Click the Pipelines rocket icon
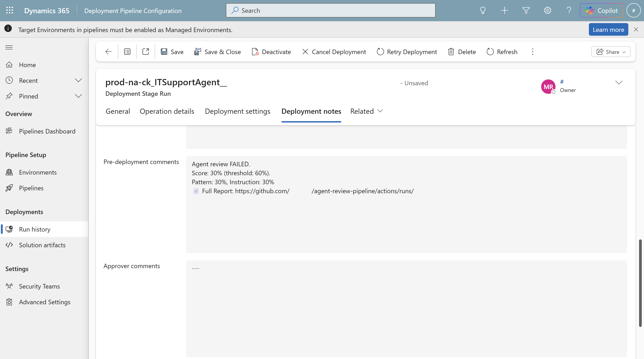The width and height of the screenshot is (644, 359). [9, 188]
